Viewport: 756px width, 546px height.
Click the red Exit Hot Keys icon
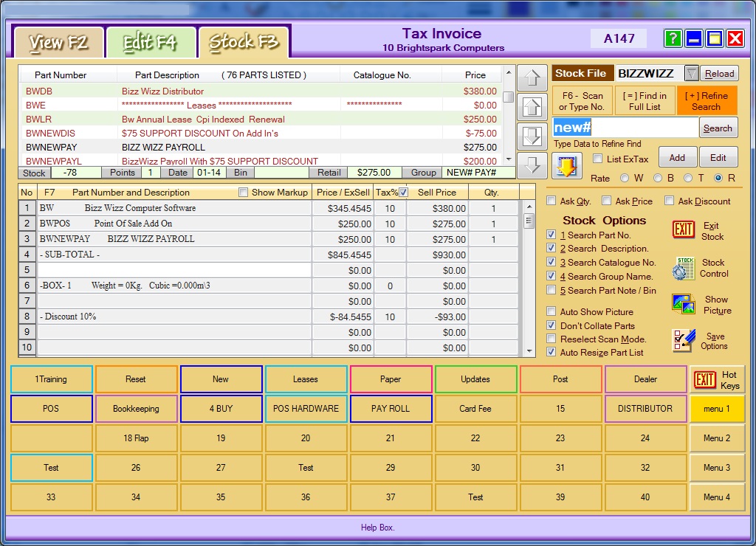pos(704,380)
